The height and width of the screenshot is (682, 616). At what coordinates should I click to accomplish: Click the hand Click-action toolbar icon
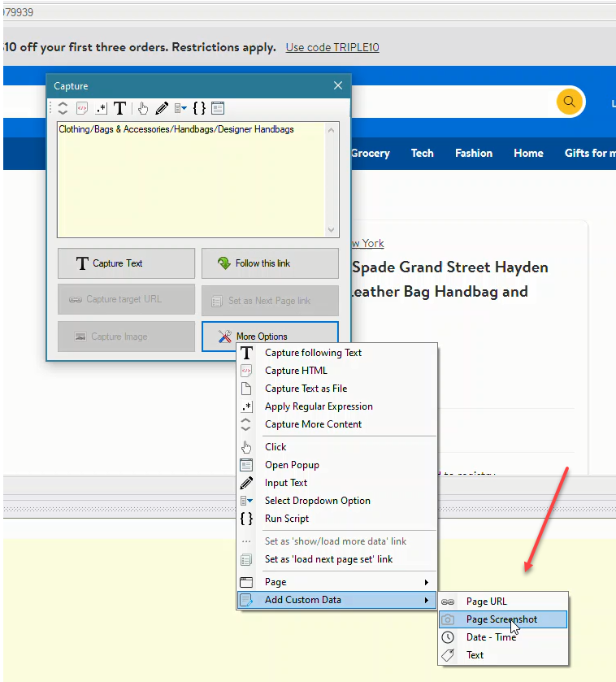pos(143,108)
